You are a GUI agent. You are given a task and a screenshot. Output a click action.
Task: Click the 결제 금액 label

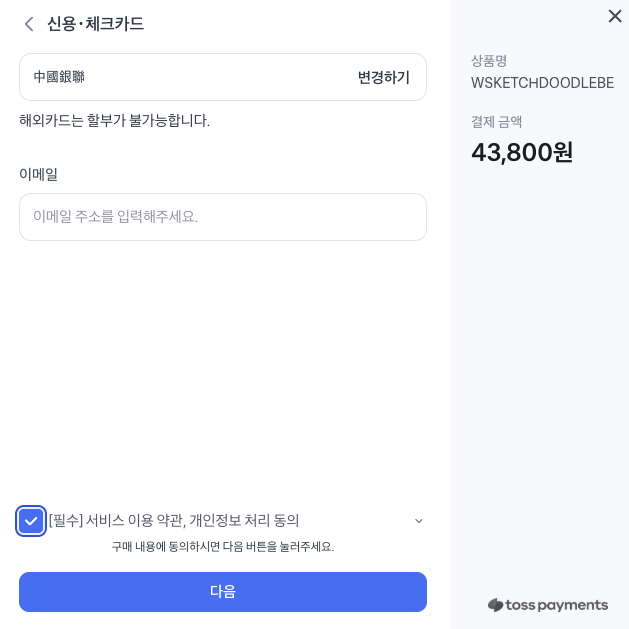[496, 122]
